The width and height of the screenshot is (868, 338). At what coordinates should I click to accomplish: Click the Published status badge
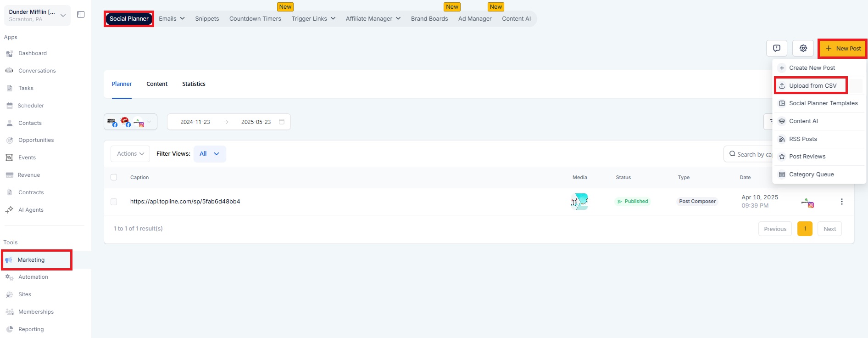tap(633, 202)
